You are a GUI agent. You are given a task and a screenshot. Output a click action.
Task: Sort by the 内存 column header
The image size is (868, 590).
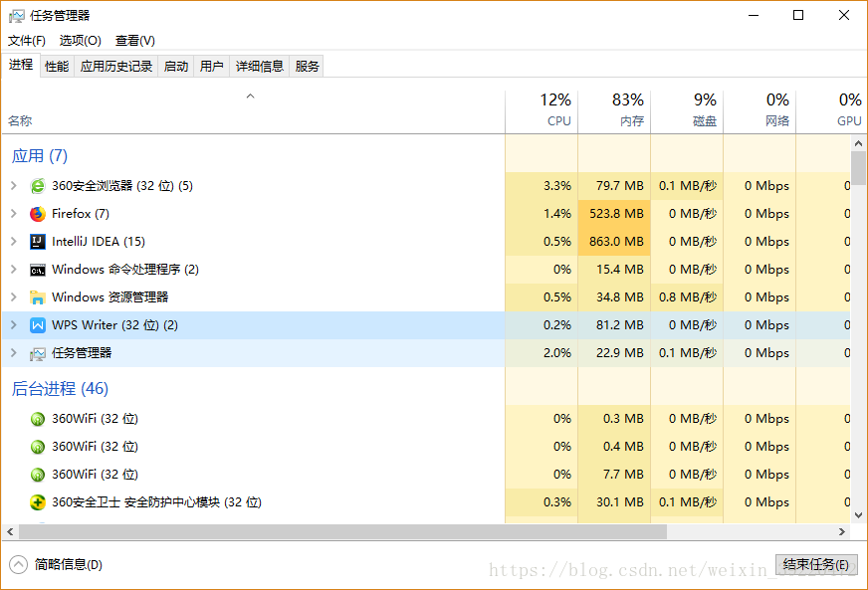point(614,111)
